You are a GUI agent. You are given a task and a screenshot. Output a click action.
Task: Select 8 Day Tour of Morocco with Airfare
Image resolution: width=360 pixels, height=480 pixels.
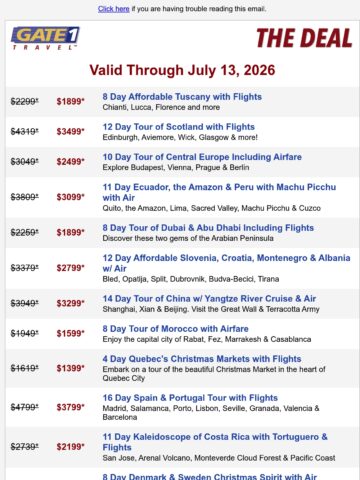pyautogui.click(x=175, y=329)
